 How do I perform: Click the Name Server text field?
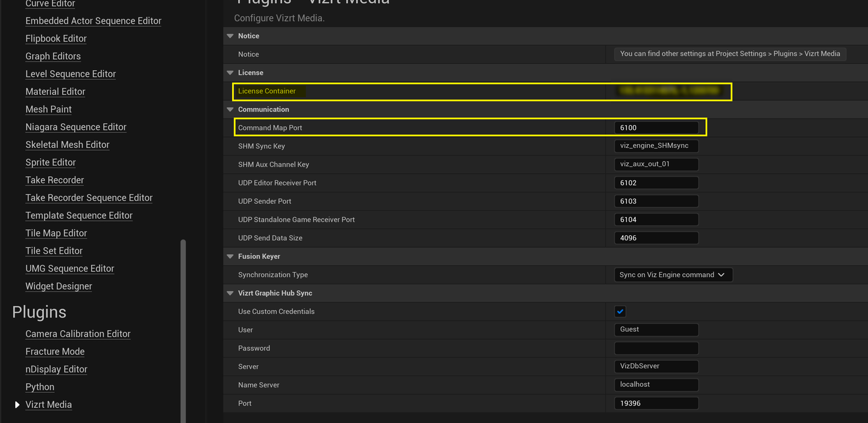656,384
